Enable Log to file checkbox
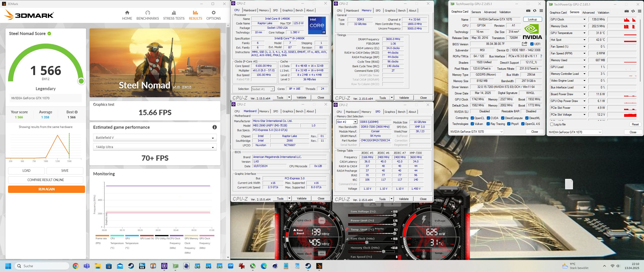The height and width of the screenshot is (272, 644). tap(552, 124)
